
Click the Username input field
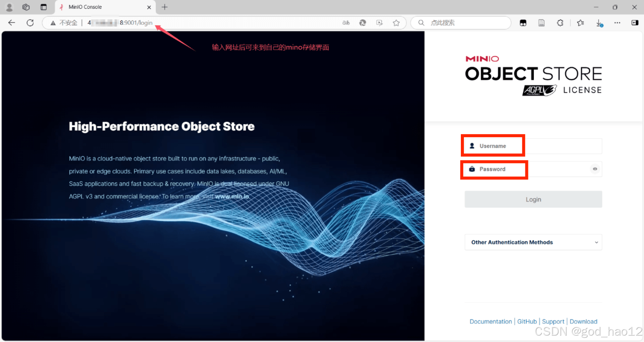point(533,146)
